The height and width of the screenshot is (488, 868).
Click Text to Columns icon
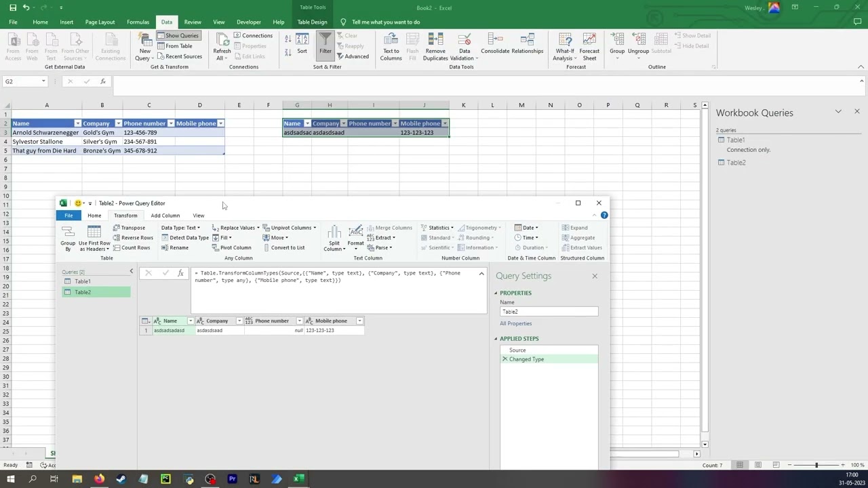coord(391,47)
